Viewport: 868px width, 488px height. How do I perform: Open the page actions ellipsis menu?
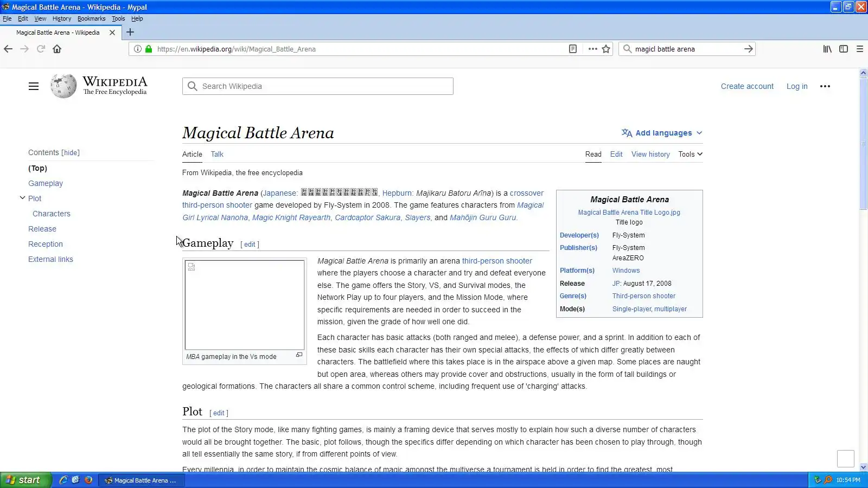click(593, 49)
